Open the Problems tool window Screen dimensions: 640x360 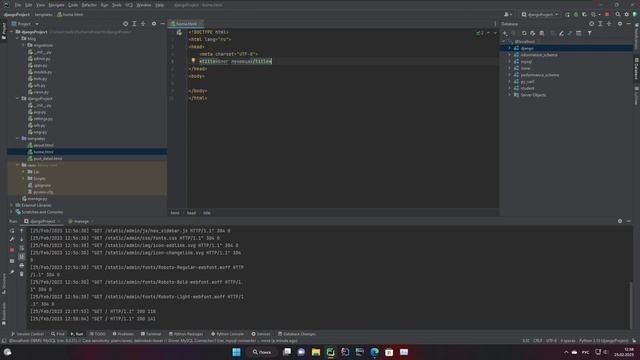point(123,334)
